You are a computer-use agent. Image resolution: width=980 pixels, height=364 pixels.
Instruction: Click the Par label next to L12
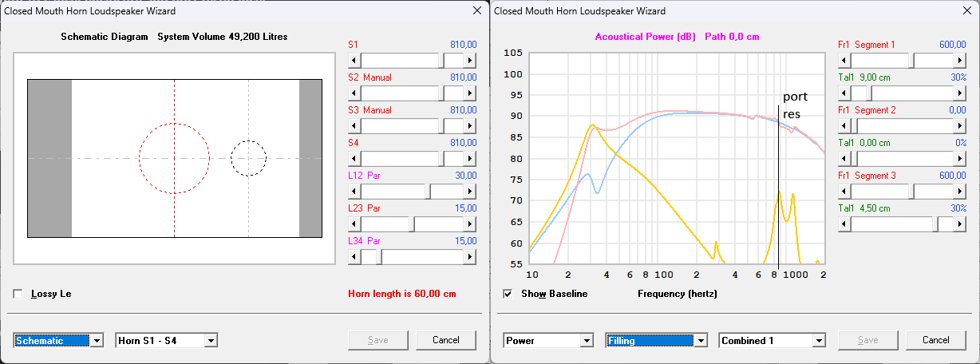tap(373, 176)
